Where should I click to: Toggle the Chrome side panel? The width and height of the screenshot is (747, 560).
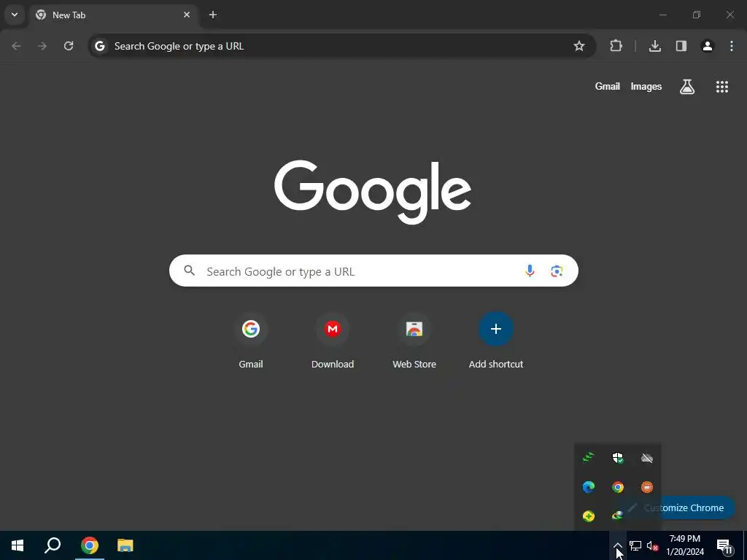(x=681, y=46)
